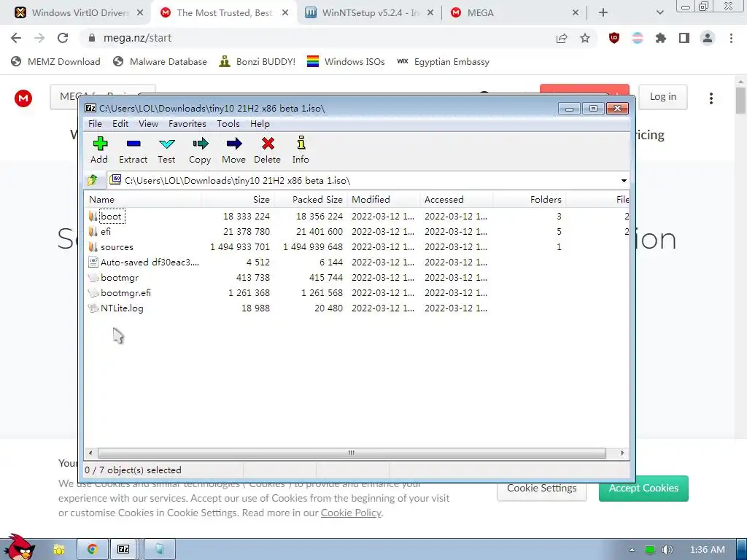This screenshot has height=560, width=747.
Task: Open MEGA page vertical dots menu
Action: pos(711,98)
